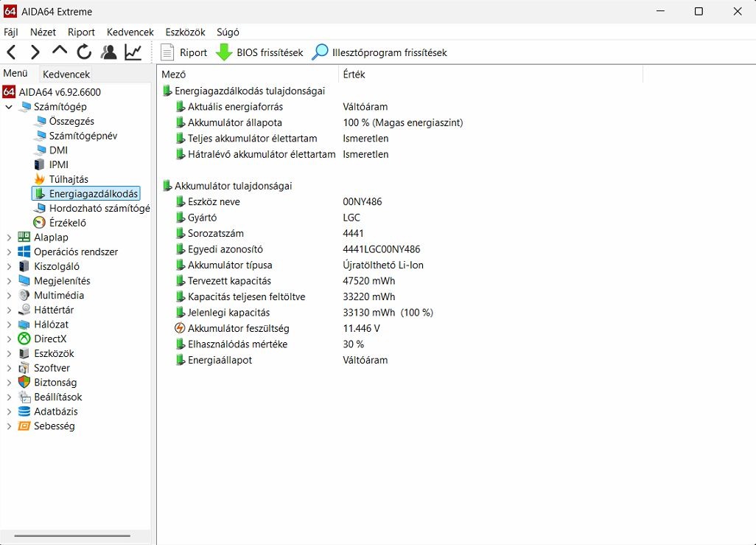
Task: Go back with the left arrow toolbar icon
Action: [x=12, y=52]
